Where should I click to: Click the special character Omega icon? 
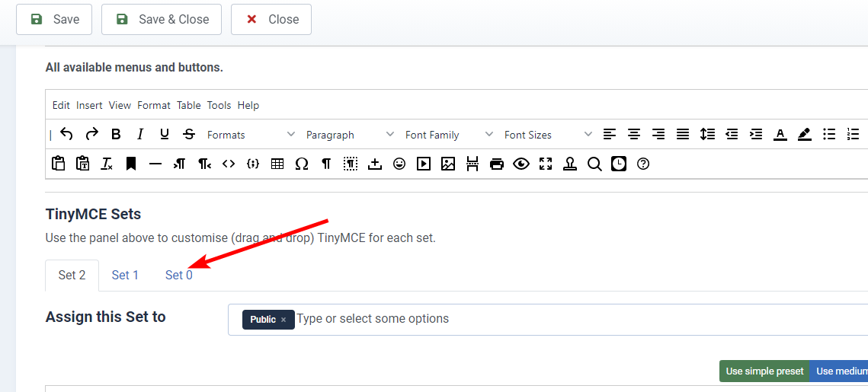[302, 164]
